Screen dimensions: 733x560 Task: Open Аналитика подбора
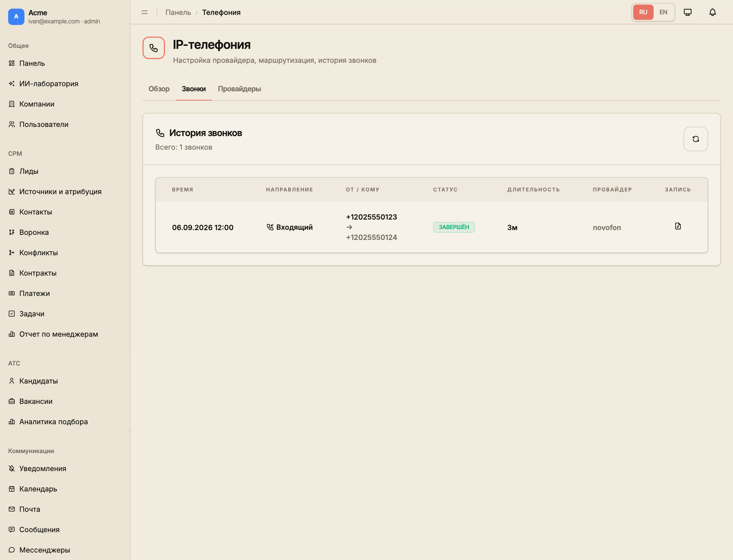[x=65, y=422]
